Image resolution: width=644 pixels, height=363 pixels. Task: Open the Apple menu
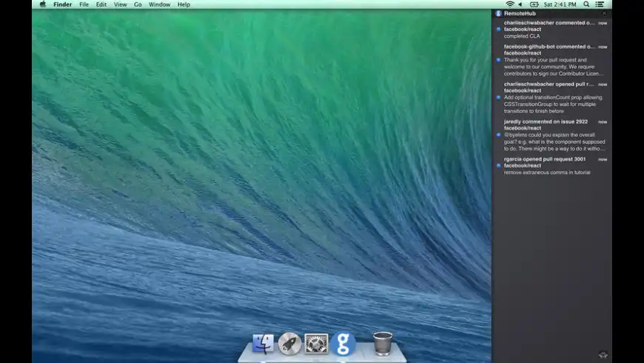pos(42,4)
